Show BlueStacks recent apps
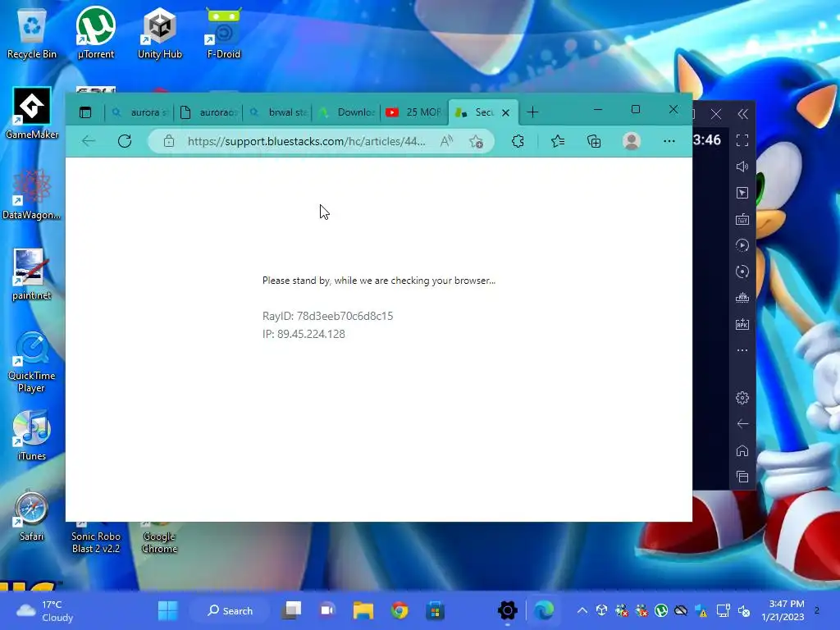The image size is (840, 630). 742,477
